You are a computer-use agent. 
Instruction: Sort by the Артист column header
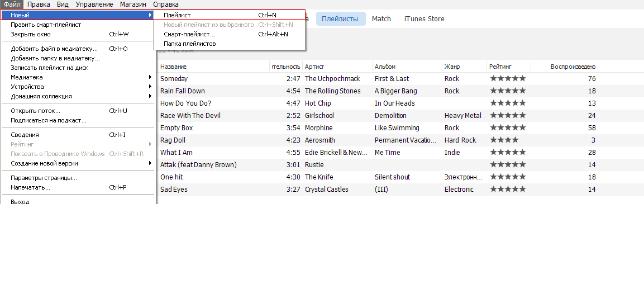(x=337, y=67)
